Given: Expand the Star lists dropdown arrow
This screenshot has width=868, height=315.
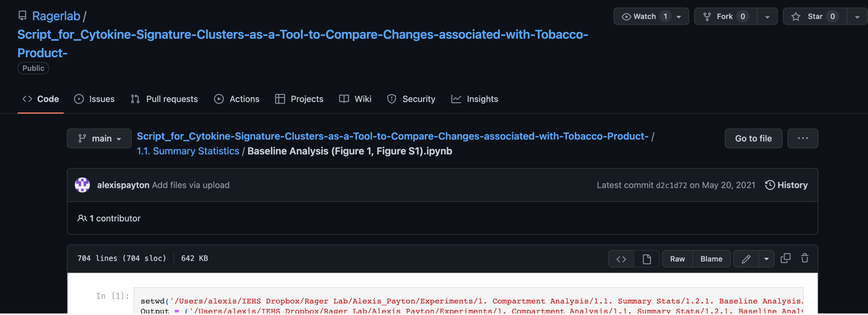Looking at the screenshot, I should tap(857, 16).
